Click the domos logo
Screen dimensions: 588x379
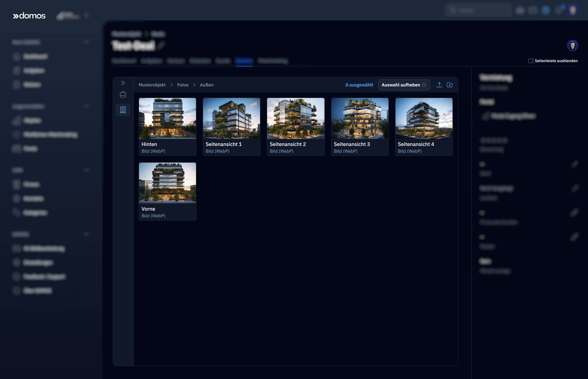29,16
